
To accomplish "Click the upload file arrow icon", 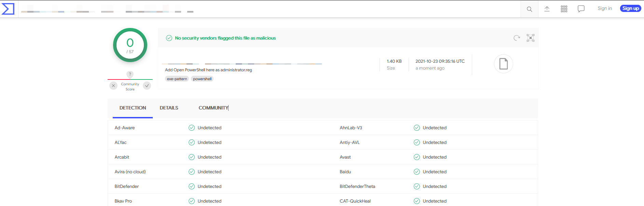I will tap(547, 9).
